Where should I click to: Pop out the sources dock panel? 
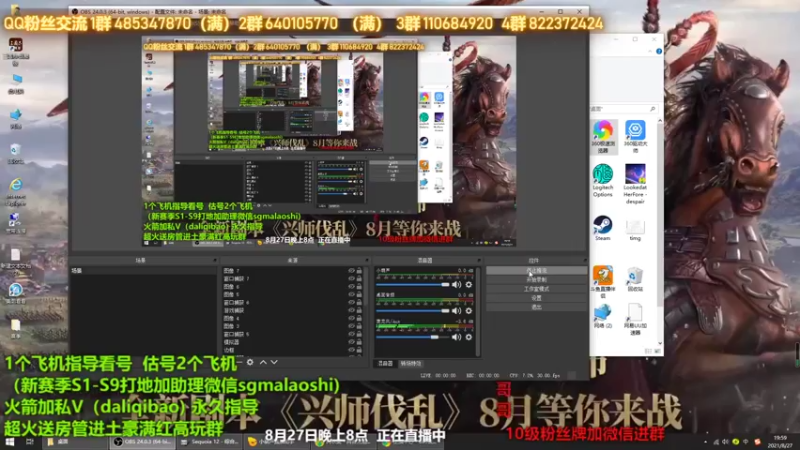tap(367, 260)
